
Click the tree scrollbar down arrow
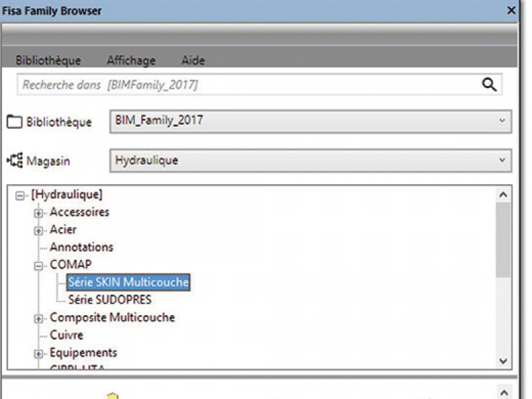point(503,361)
